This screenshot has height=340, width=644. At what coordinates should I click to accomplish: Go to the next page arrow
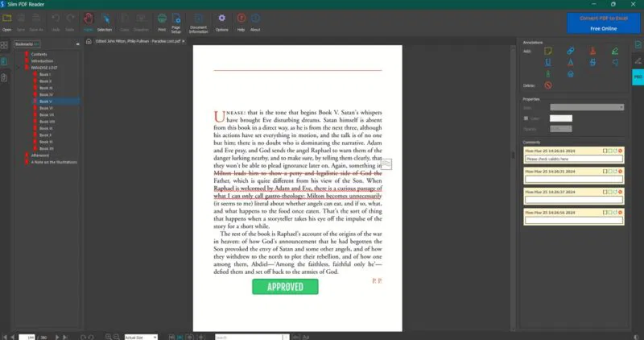pos(57,337)
